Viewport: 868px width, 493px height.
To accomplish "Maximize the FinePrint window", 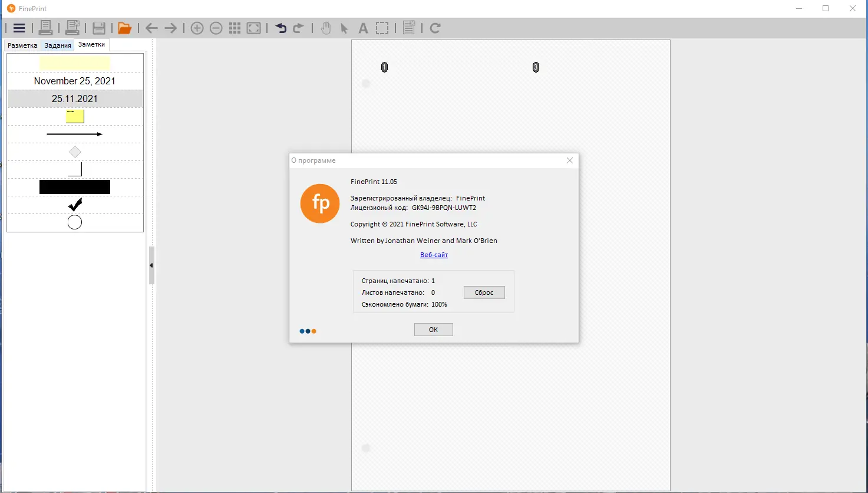I will click(826, 8).
